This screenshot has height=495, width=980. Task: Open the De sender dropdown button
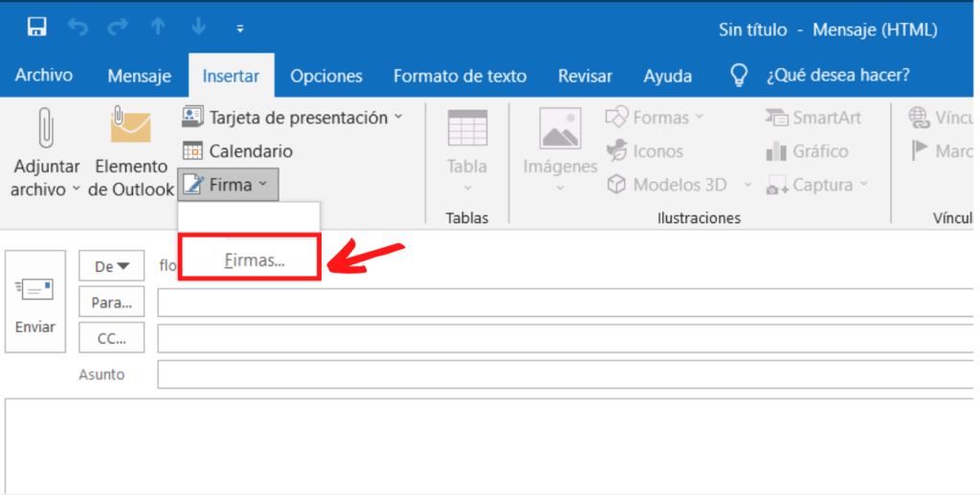point(112,266)
